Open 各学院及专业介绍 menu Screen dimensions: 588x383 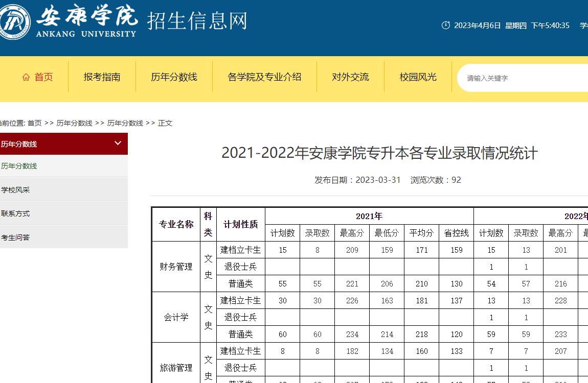pyautogui.click(x=264, y=77)
